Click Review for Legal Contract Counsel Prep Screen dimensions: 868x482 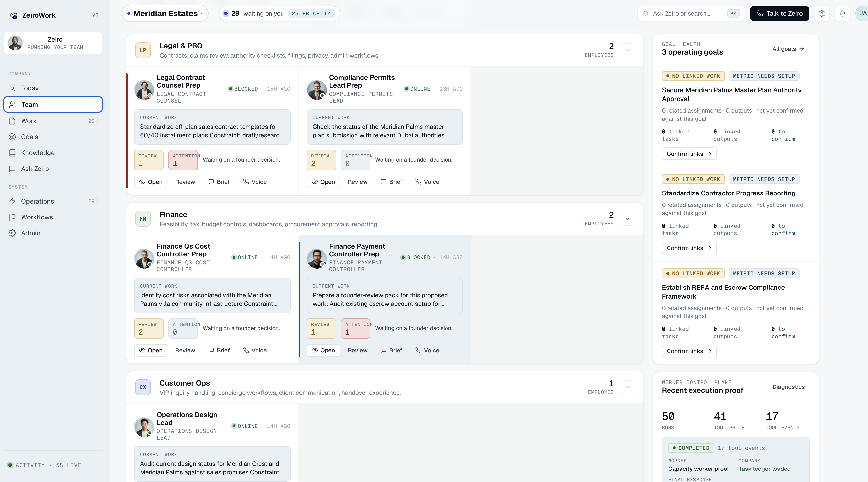185,182
